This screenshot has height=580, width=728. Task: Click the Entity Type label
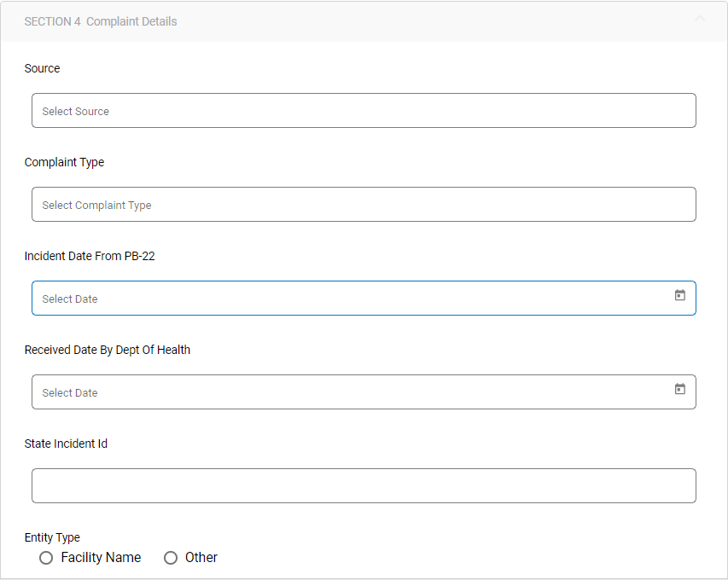coord(52,537)
